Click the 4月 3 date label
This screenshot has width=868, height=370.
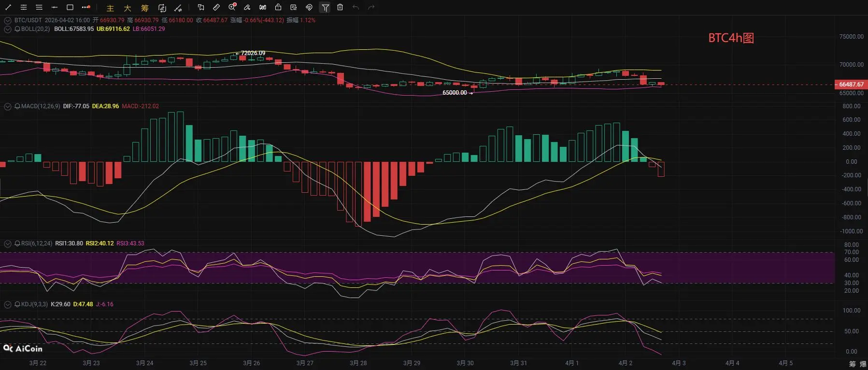tap(679, 363)
